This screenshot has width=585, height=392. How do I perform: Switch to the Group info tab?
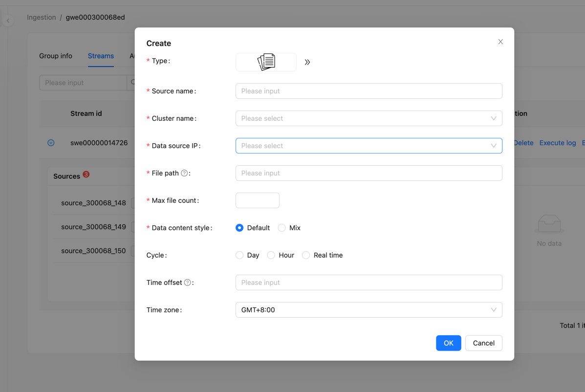56,56
